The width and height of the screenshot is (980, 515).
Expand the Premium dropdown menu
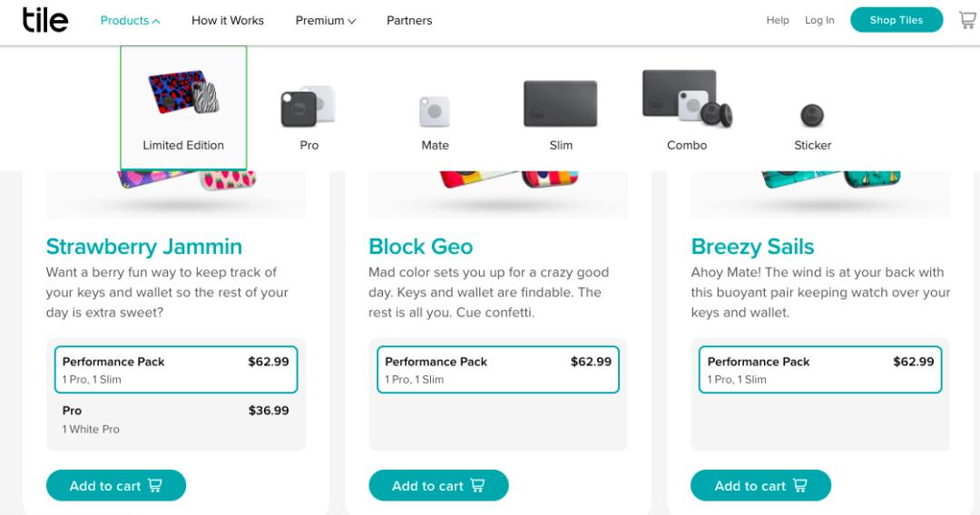tap(325, 21)
